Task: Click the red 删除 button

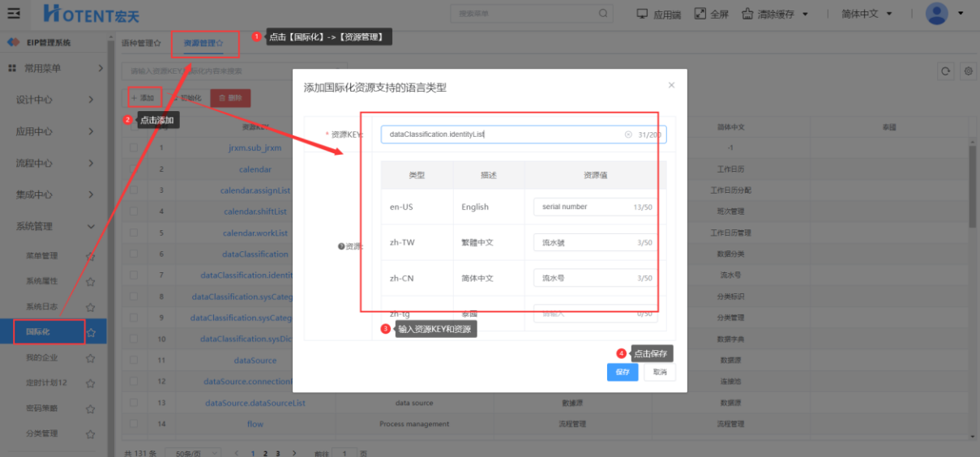Action: pyautogui.click(x=230, y=98)
